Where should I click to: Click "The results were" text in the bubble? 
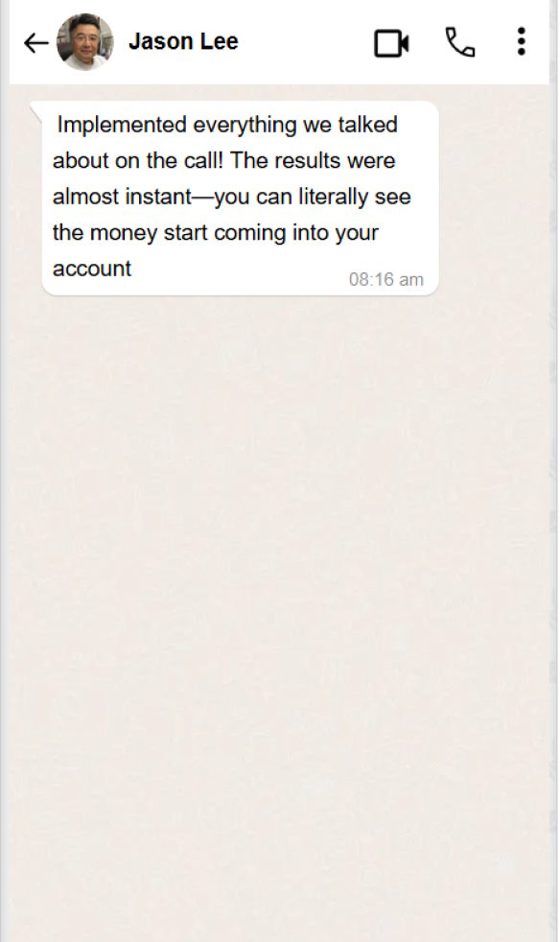coord(313,161)
